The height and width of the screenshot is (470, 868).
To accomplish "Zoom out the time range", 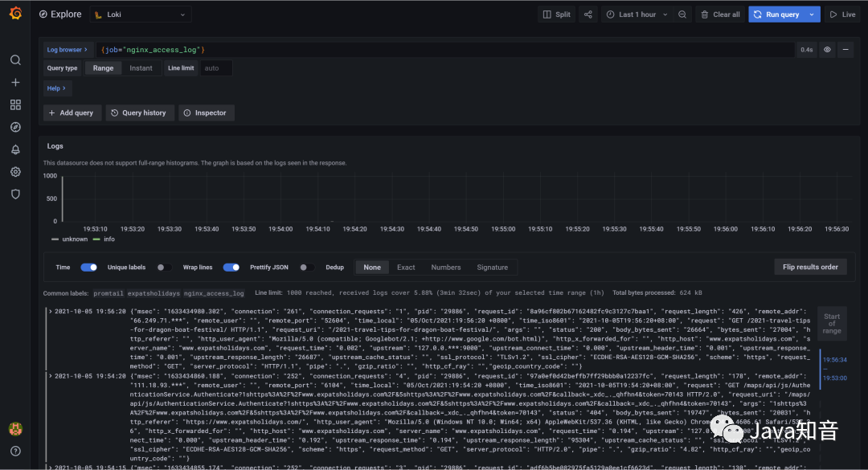I will (682, 14).
